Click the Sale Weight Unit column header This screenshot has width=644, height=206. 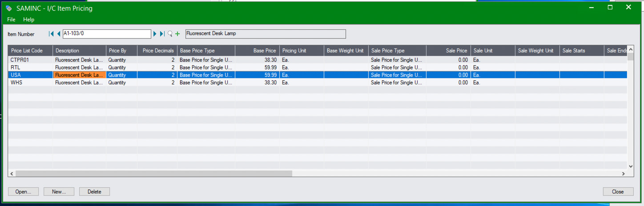tap(537, 51)
